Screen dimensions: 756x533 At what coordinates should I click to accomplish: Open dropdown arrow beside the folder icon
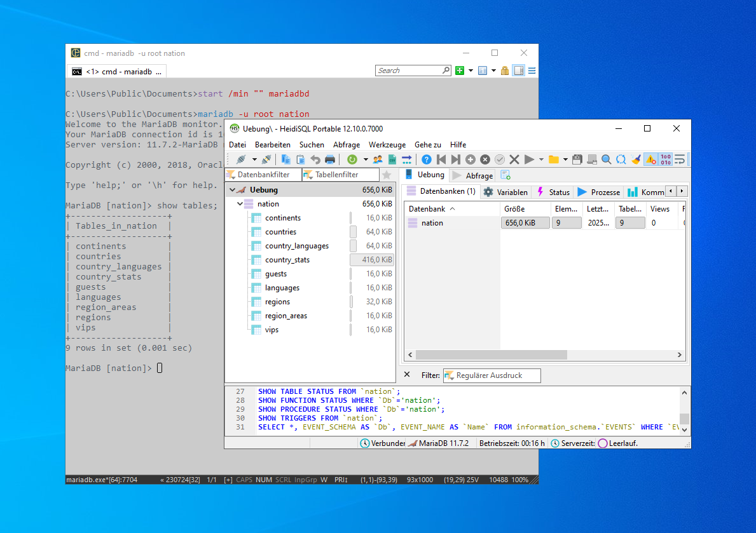[x=565, y=159]
